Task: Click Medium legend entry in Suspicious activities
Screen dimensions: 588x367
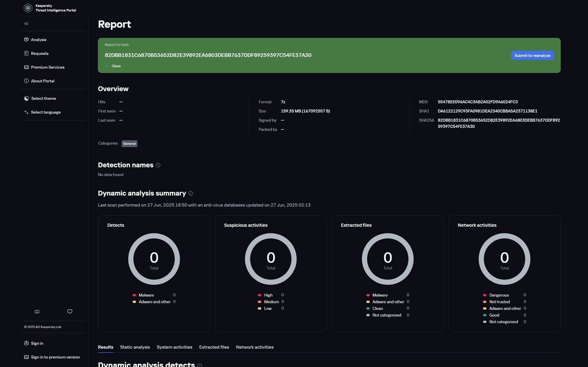Action: tap(271, 302)
